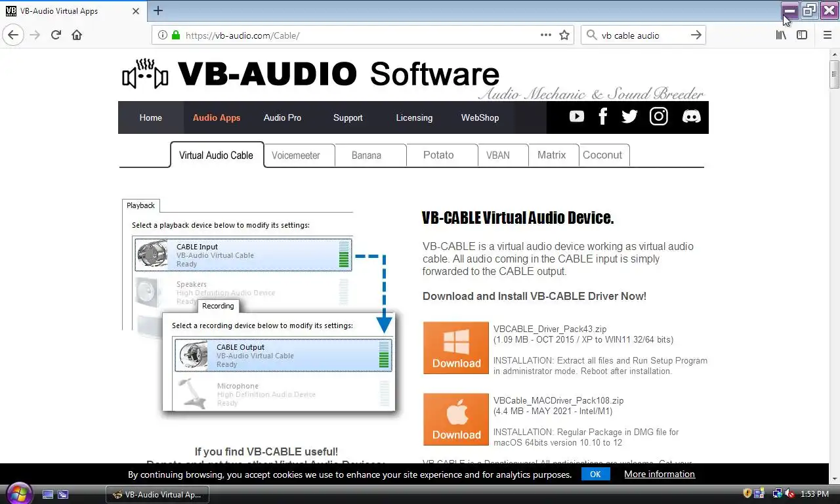The image size is (840, 504).
Task: Accept cookies with the OK button
Action: click(595, 474)
